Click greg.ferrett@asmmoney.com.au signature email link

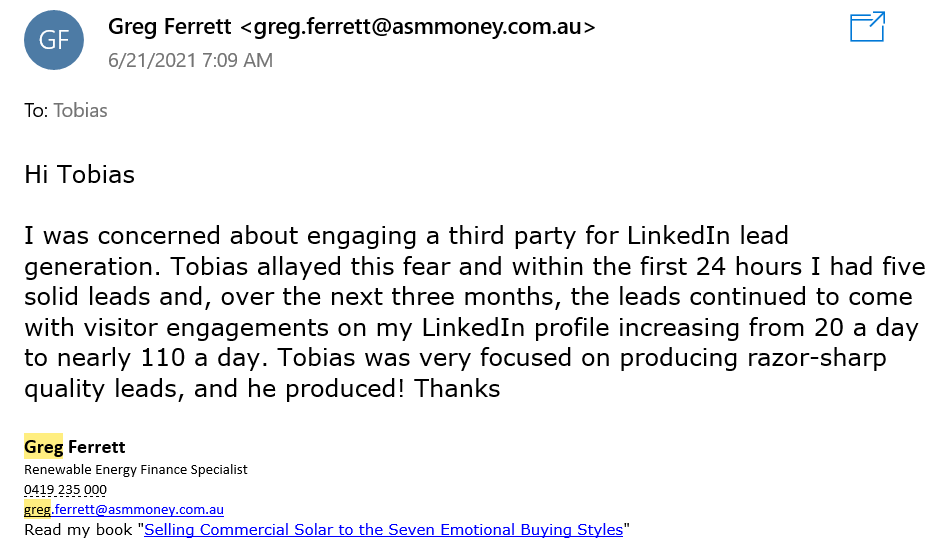pos(123,509)
